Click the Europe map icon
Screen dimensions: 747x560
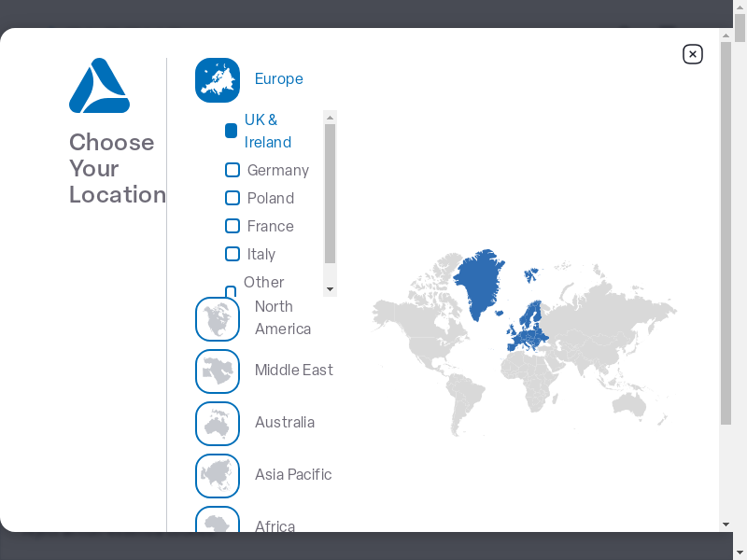218,80
